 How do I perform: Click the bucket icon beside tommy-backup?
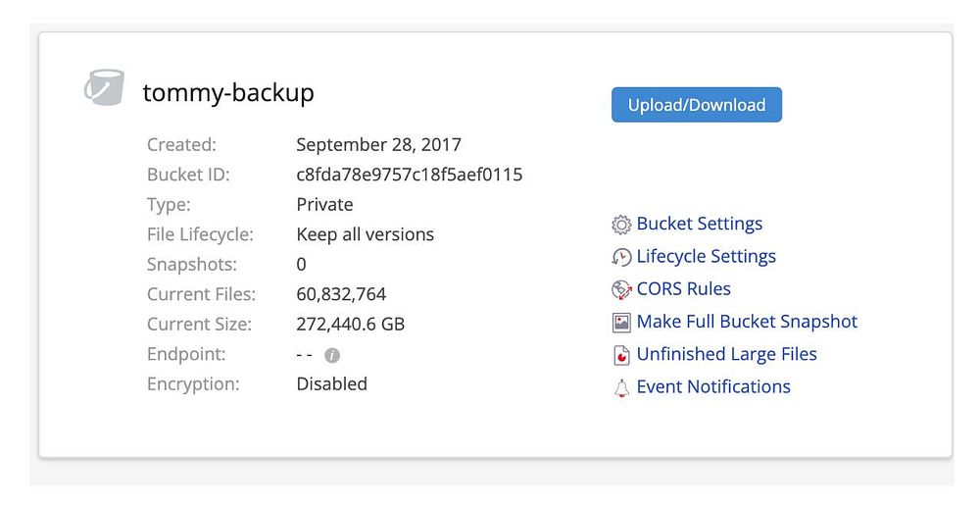click(x=105, y=88)
